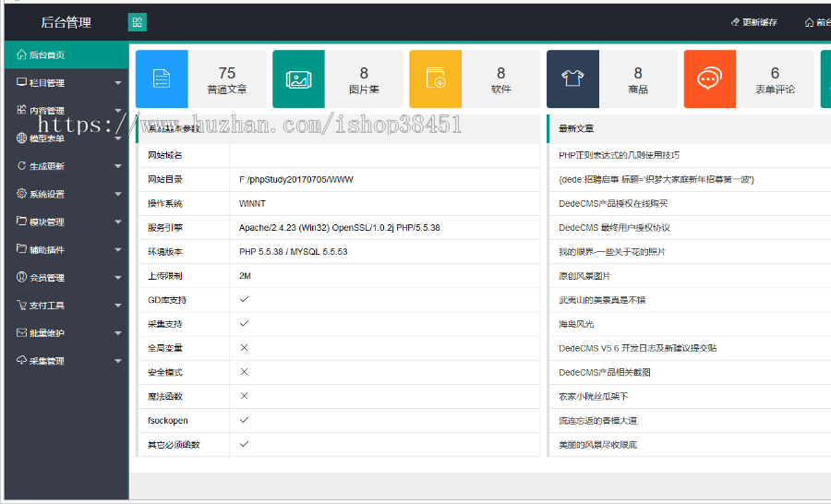This screenshot has height=504, width=831.
Task: Open the article PHP正则表达式的几则使用技巧
Action: pos(619,155)
